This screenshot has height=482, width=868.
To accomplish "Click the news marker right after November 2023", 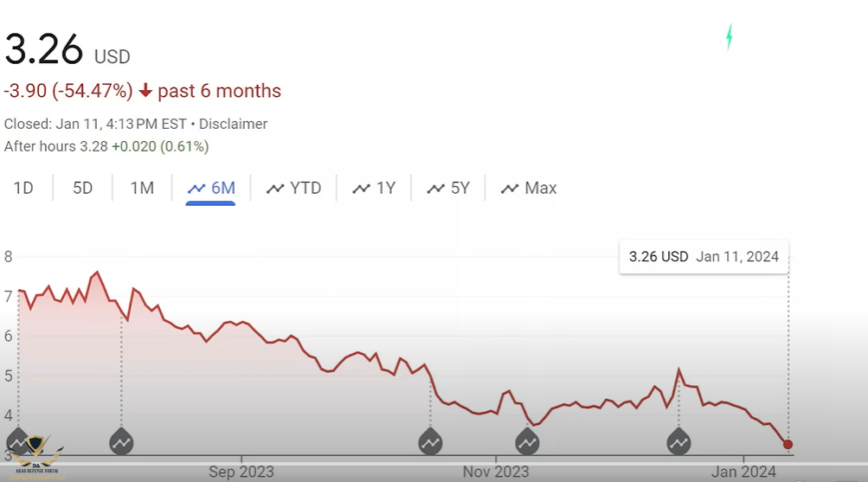I will tap(528, 442).
